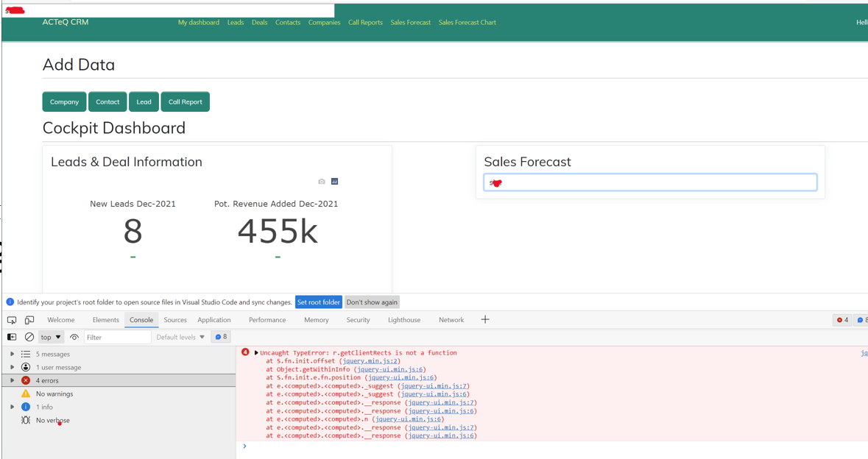Click the ACTeQ CRM brand link
This screenshot has width=868, height=459.
[66, 22]
